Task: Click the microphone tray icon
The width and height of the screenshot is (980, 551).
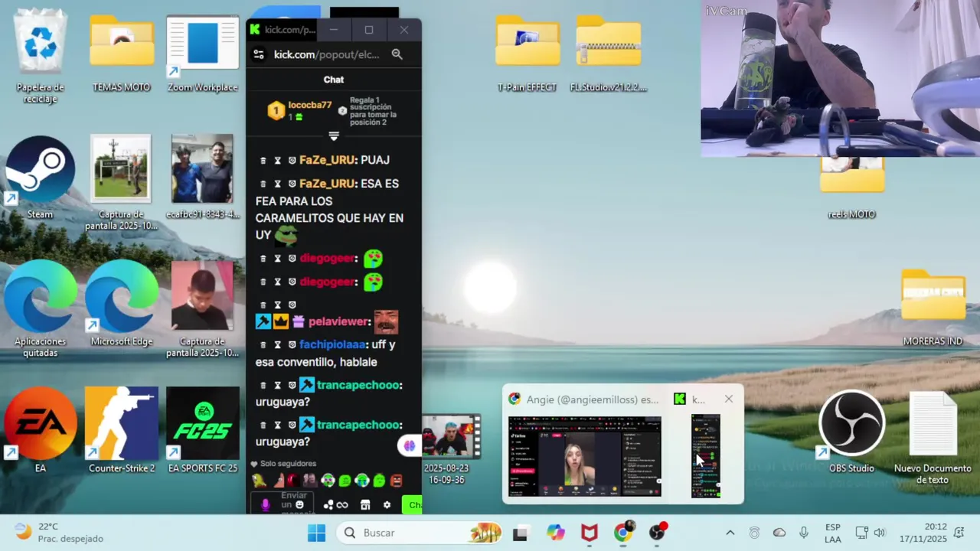Action: [804, 533]
